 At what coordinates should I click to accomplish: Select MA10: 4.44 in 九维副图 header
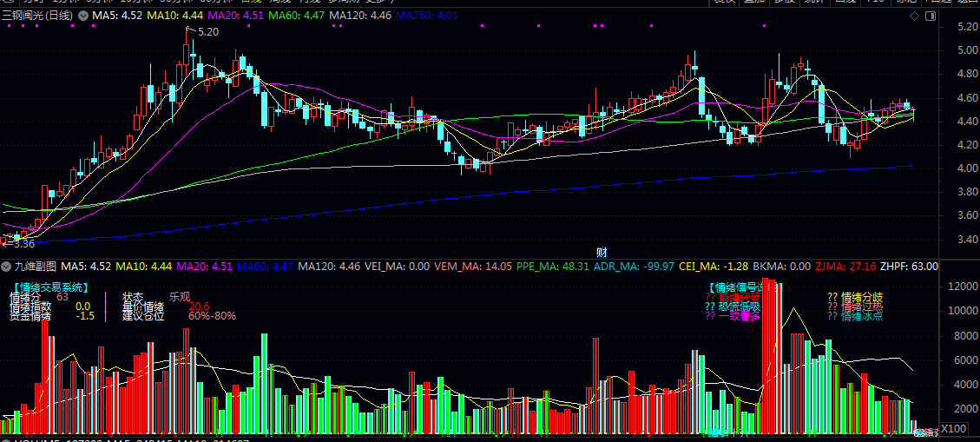click(x=144, y=267)
